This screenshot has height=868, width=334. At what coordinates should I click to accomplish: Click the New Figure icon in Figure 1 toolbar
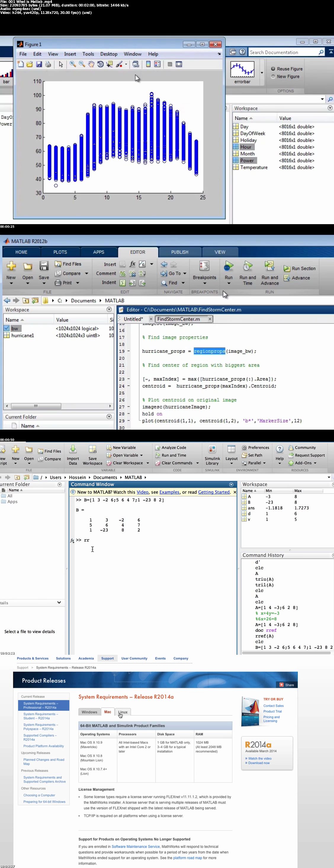click(x=20, y=64)
